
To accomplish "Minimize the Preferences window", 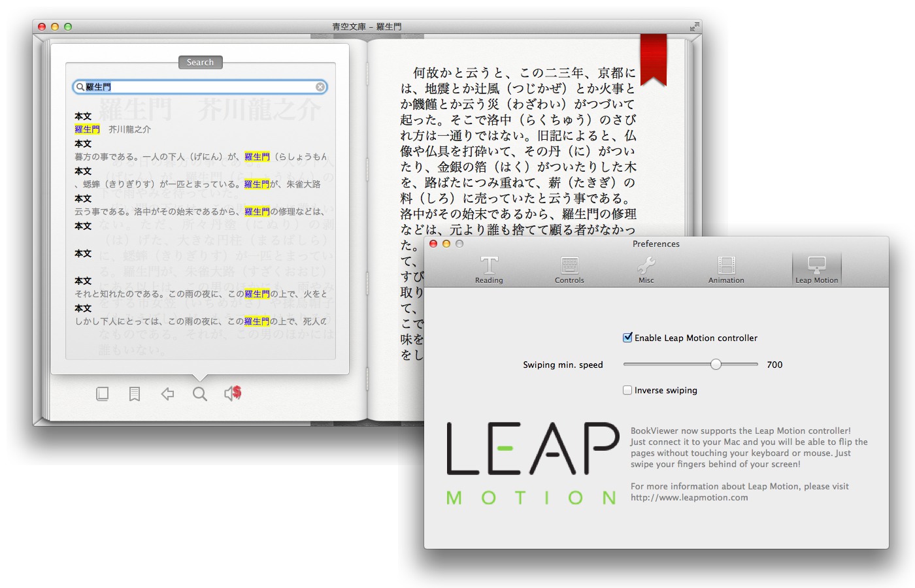I will coord(446,244).
